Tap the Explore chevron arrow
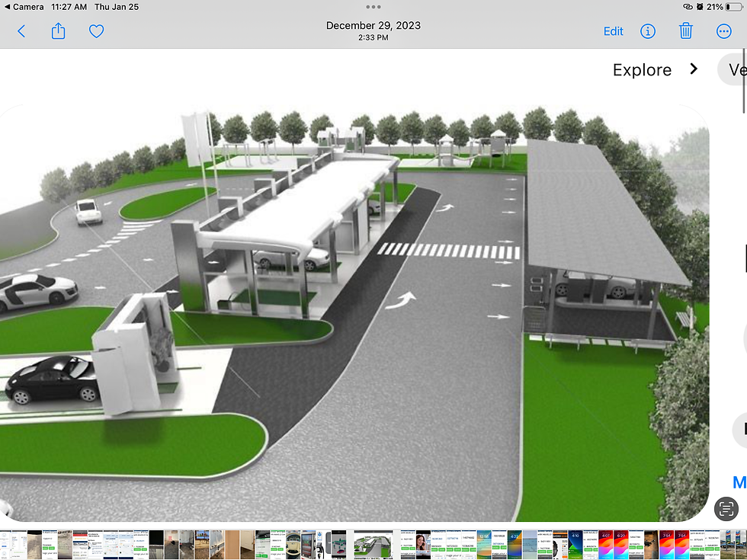747x560 pixels. coord(693,69)
